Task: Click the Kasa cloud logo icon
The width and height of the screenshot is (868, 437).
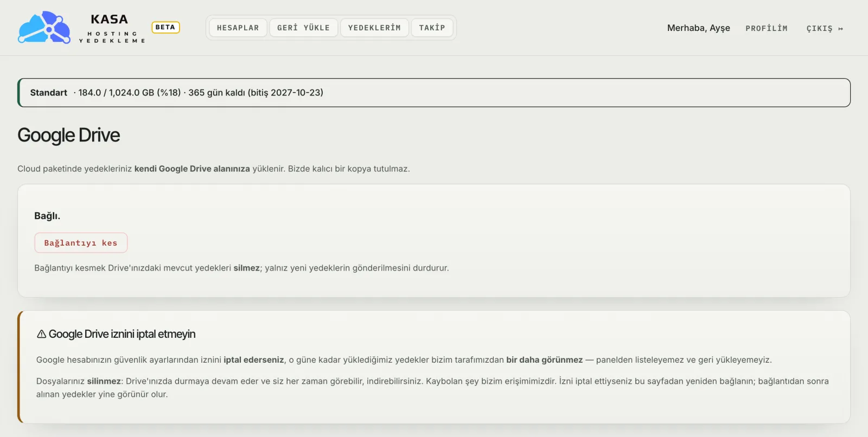Action: click(x=44, y=28)
